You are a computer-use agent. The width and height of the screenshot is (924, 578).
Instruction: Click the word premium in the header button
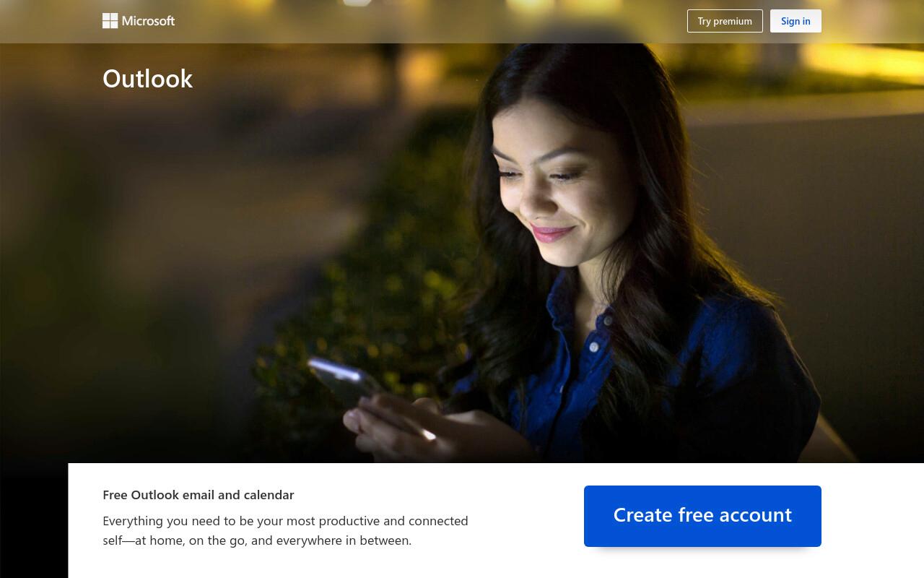[733, 21]
